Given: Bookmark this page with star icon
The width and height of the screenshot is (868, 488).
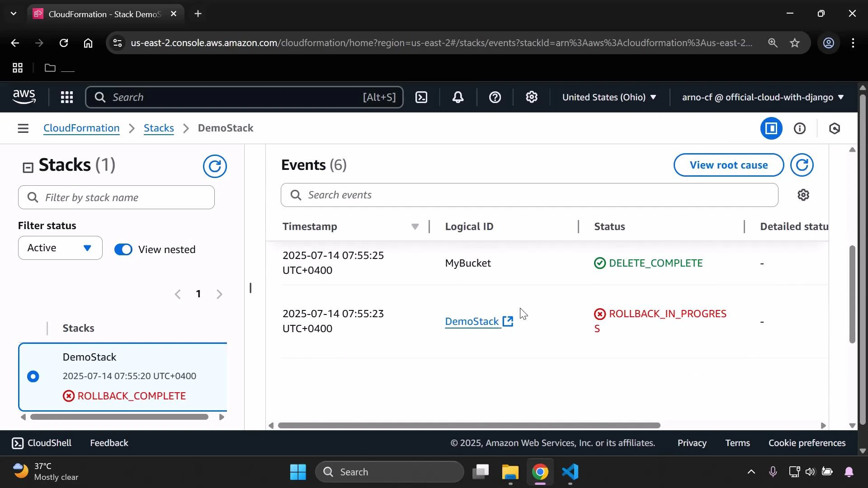Looking at the screenshot, I should (x=795, y=43).
